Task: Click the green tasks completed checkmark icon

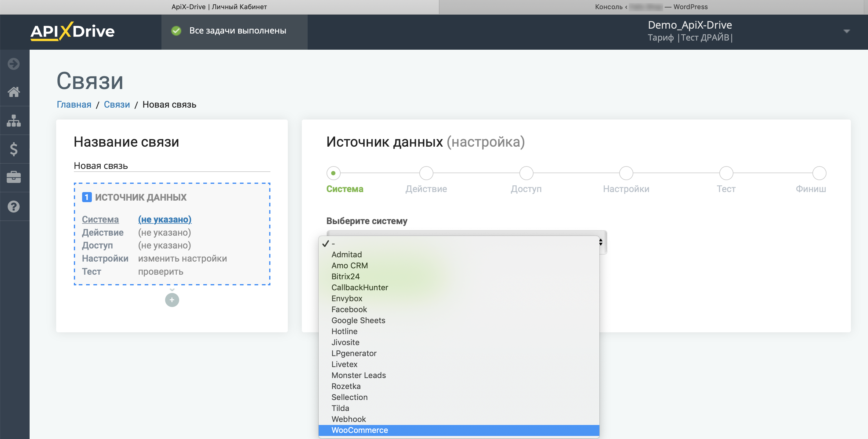Action: 176,30
